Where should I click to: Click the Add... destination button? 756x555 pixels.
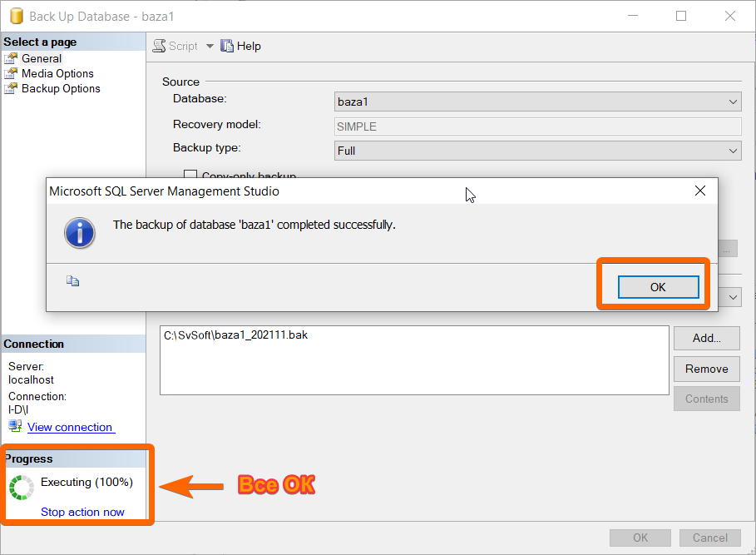pos(707,338)
